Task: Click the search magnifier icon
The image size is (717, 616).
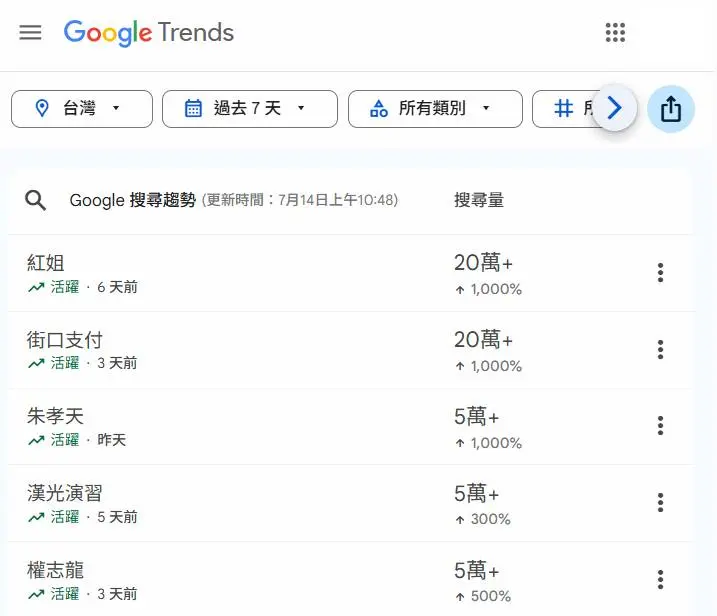Action: [36, 200]
